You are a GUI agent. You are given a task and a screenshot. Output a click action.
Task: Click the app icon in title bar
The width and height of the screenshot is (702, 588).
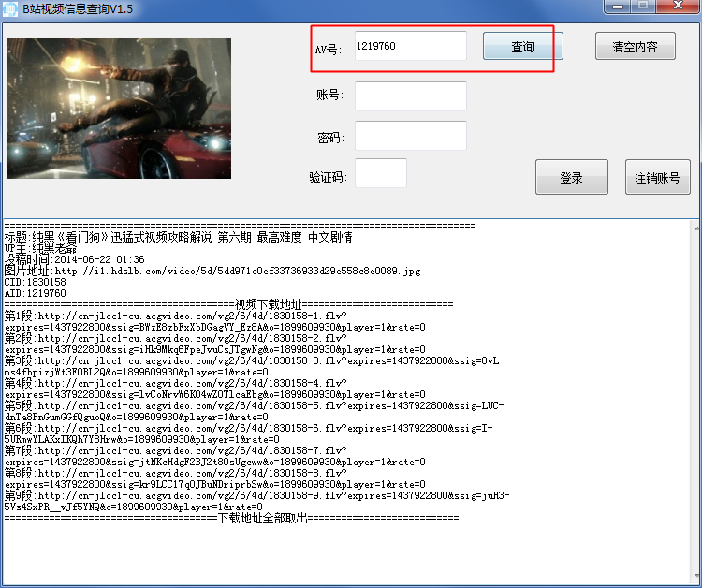point(10,9)
